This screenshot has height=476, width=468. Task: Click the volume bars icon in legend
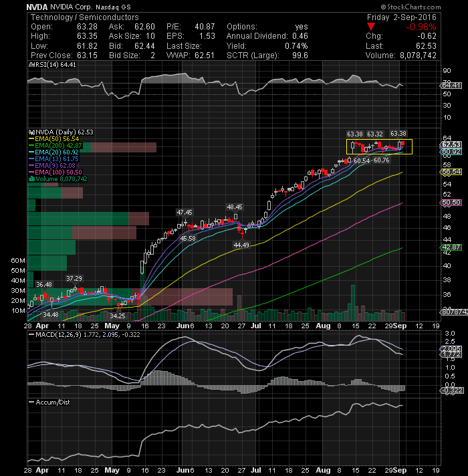pyautogui.click(x=31, y=179)
